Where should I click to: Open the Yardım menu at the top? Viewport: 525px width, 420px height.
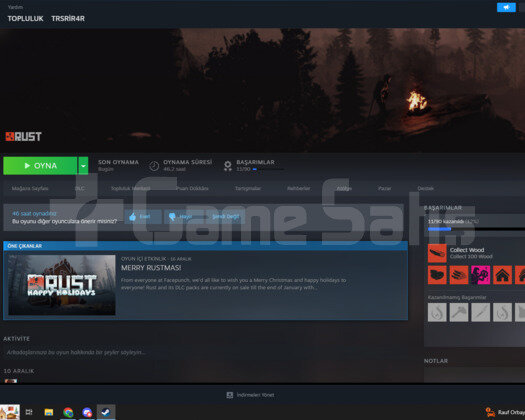pyautogui.click(x=15, y=7)
